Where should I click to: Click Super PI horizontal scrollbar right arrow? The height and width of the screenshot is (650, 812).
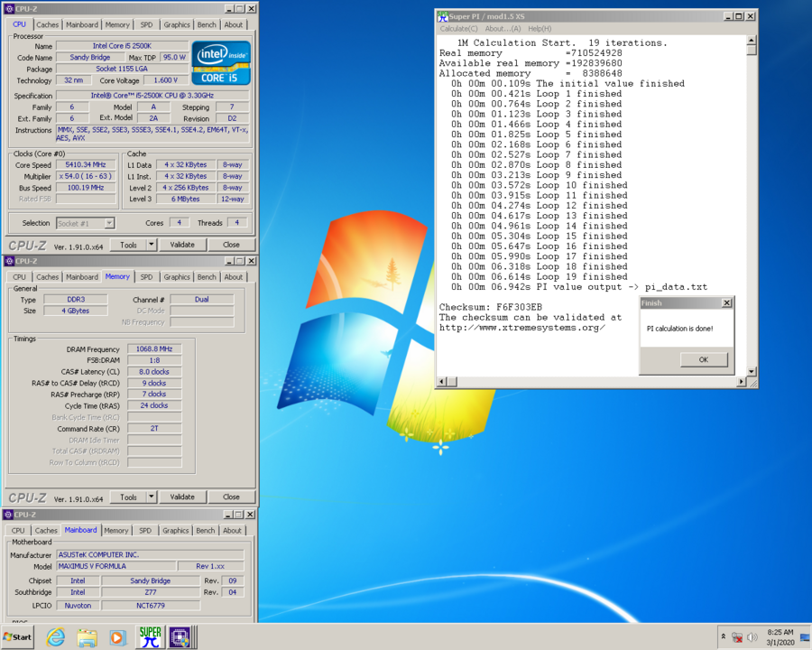pyautogui.click(x=742, y=382)
